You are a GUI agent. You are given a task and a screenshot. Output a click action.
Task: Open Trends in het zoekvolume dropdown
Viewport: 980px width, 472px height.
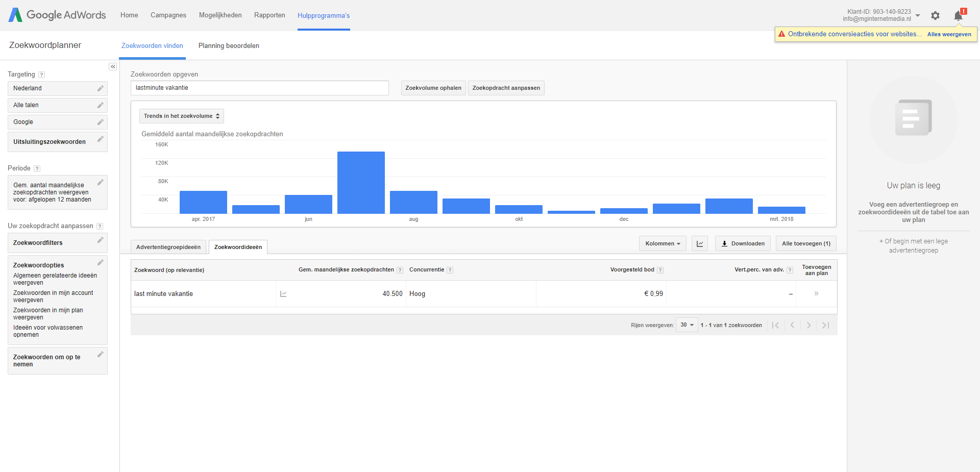[x=182, y=116]
